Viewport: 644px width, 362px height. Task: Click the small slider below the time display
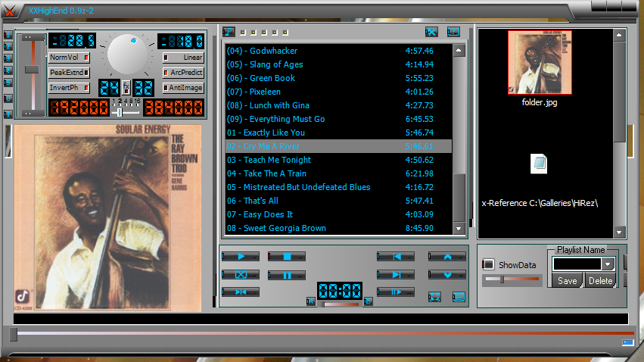pyautogui.click(x=339, y=304)
